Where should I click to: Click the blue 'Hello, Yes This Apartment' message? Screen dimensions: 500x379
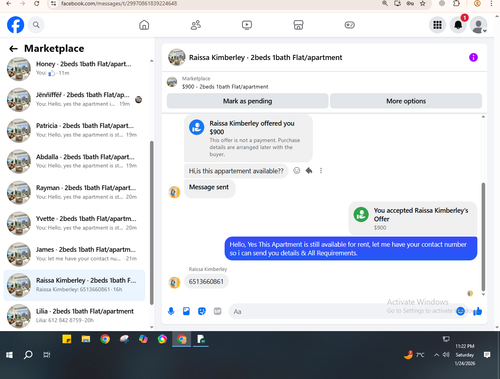coord(351,249)
